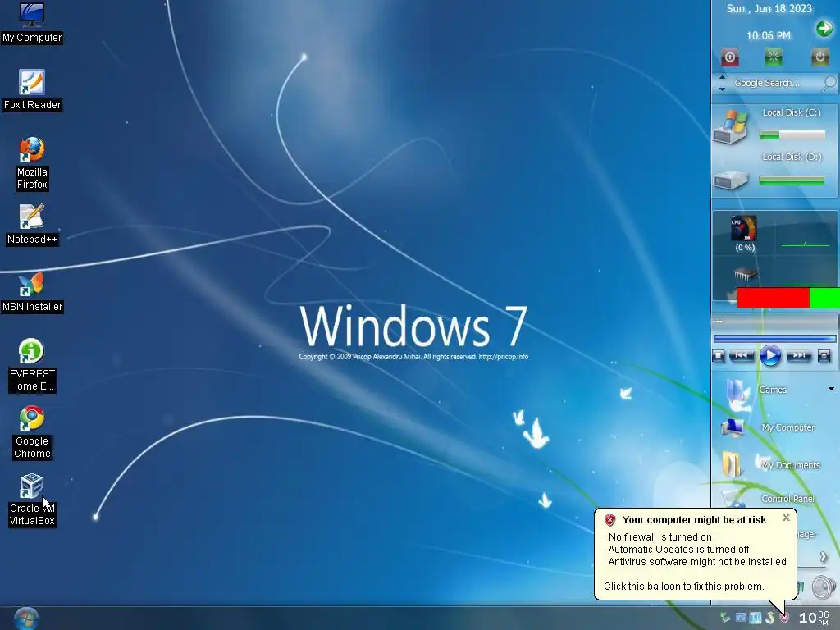Close the security warning balloon
This screenshot has width=840, height=630.
786,518
